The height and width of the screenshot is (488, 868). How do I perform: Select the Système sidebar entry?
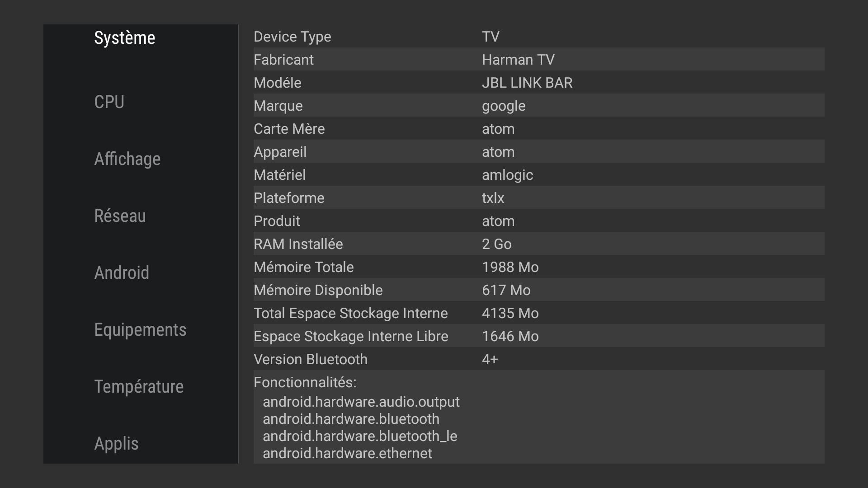click(x=124, y=38)
